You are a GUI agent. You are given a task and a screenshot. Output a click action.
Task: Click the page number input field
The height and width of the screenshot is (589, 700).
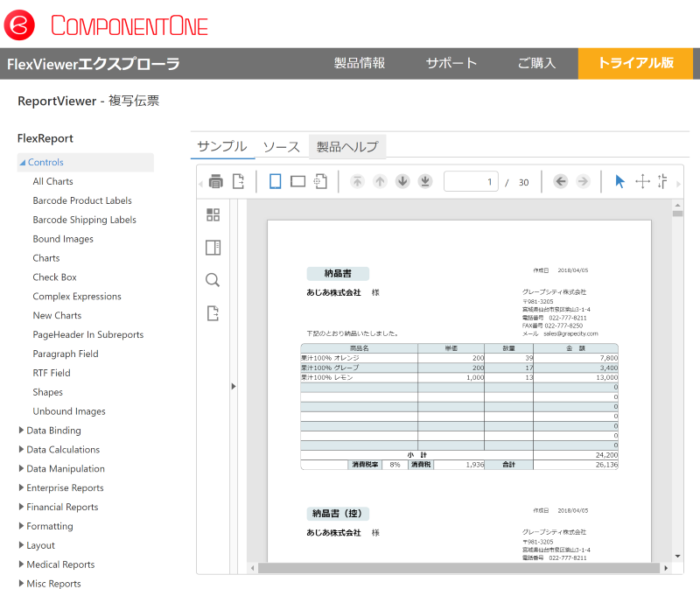pos(471,181)
